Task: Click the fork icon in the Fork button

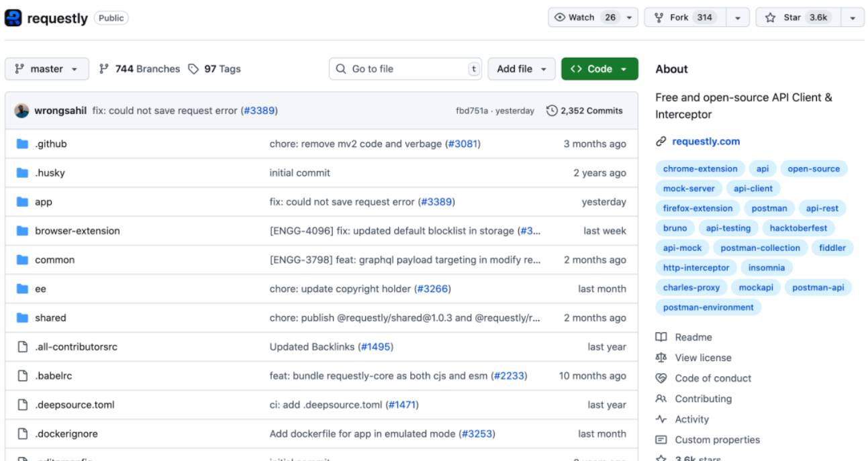Action: [659, 17]
